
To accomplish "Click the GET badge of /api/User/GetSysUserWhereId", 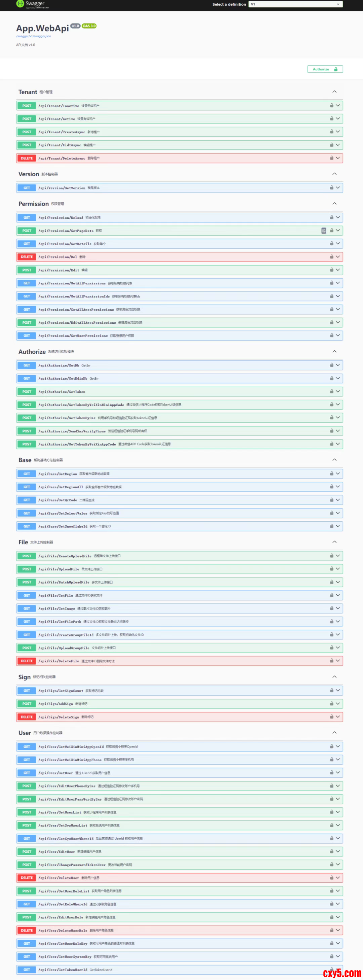I will coord(27,838).
